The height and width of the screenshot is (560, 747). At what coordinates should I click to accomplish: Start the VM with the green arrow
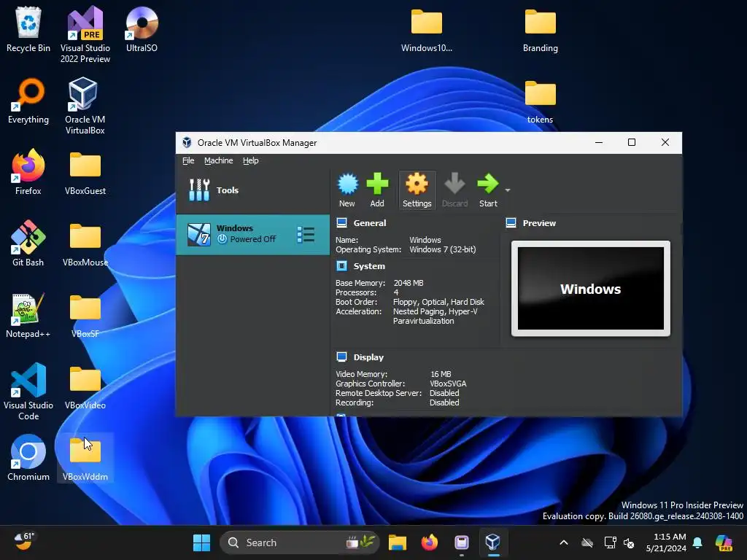[488, 190]
